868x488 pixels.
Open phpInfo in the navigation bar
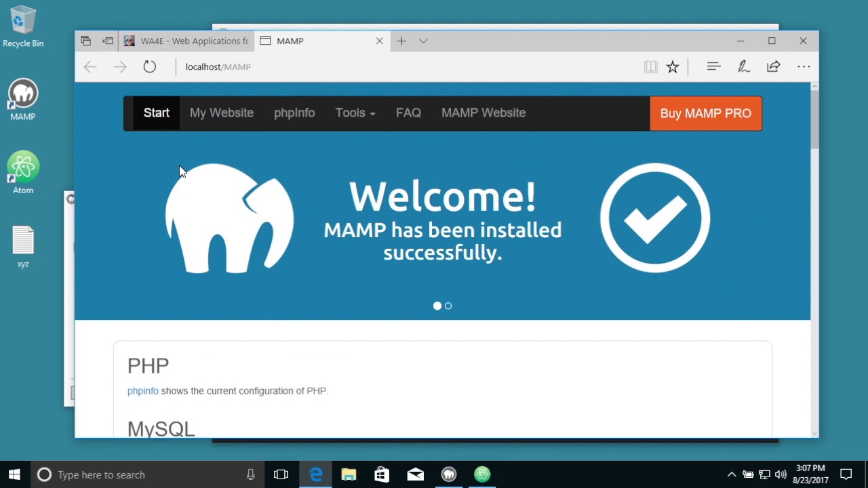(x=294, y=113)
